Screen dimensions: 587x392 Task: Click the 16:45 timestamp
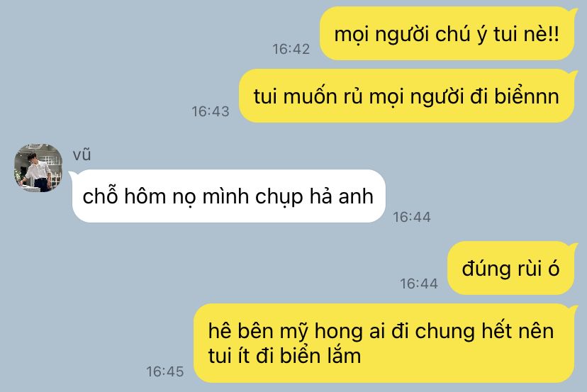(x=164, y=371)
